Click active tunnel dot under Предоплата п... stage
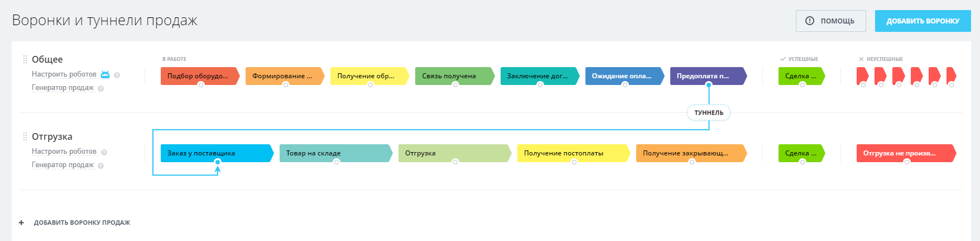The height and width of the screenshot is (241, 980). 709,85
